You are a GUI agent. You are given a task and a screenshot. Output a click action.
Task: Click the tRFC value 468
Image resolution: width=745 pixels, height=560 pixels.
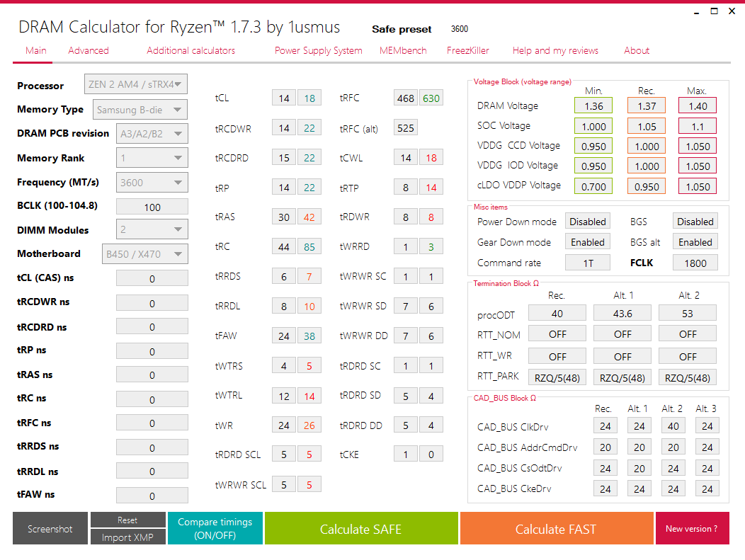[406, 98]
